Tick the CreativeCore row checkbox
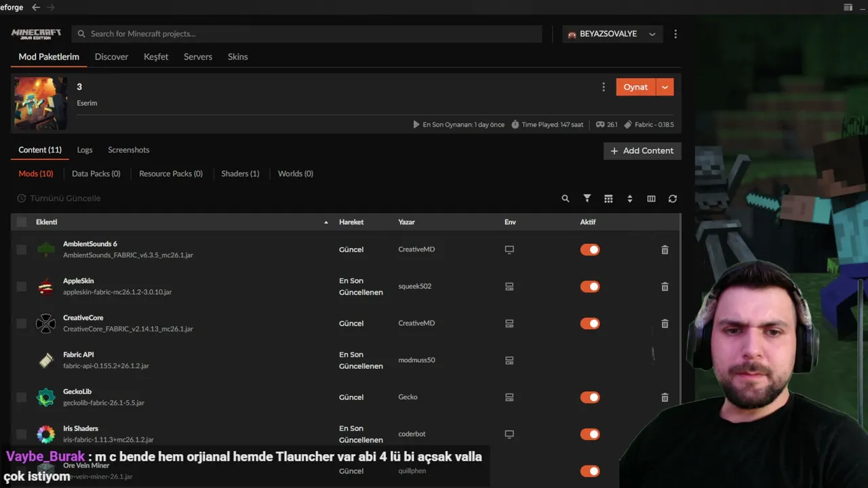This screenshot has width=868, height=488. 22,323
